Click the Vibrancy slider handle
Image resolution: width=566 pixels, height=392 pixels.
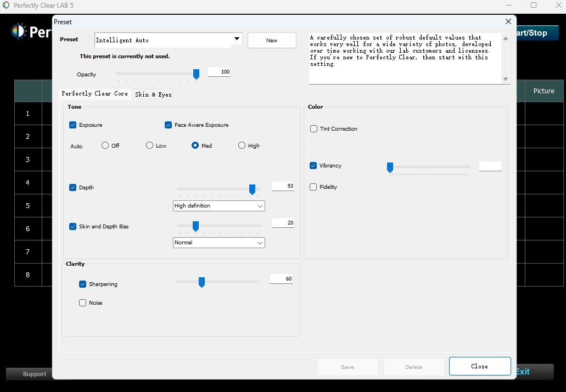click(x=390, y=167)
